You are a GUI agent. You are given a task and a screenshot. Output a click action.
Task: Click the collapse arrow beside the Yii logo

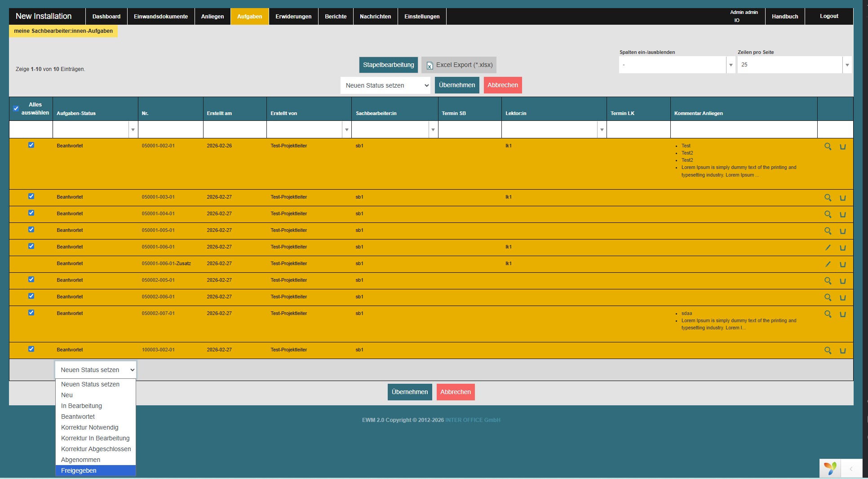[851, 469]
